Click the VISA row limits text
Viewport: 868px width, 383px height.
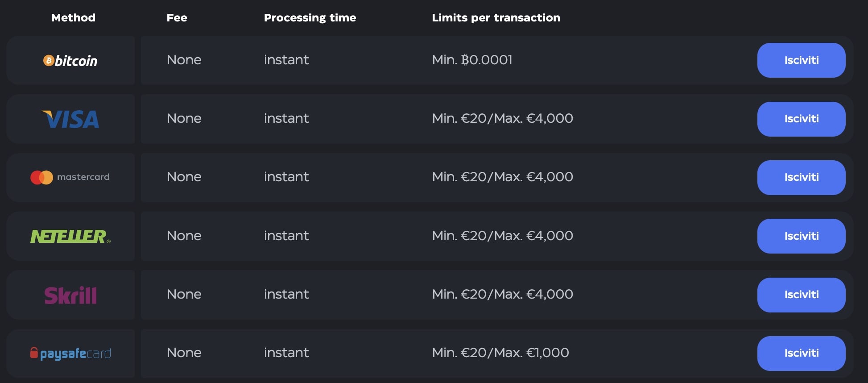[x=503, y=118]
